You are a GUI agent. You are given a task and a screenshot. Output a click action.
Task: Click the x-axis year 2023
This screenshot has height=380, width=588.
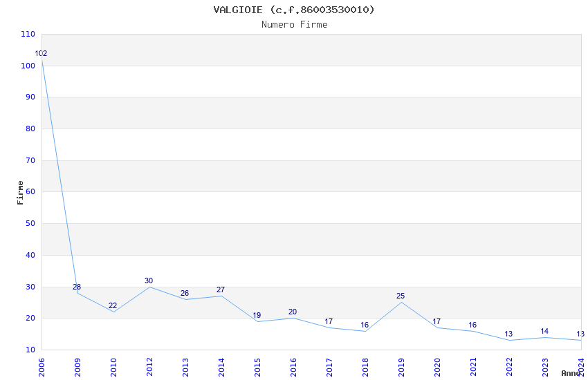coord(545,368)
